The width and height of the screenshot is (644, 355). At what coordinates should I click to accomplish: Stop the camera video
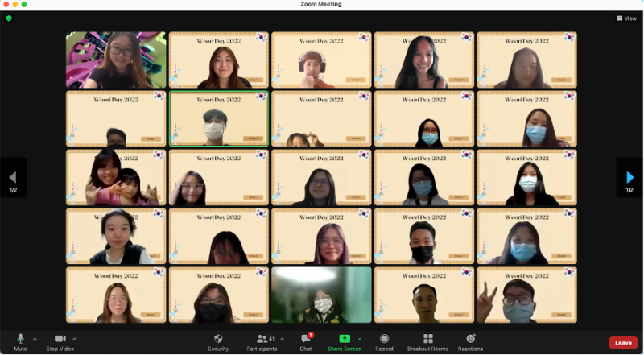pos(60,343)
